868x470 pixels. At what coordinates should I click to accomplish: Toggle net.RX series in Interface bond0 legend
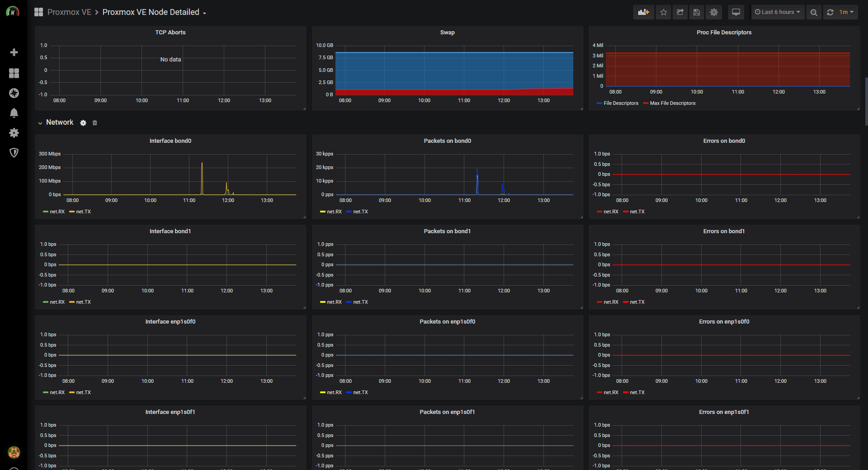pos(54,211)
